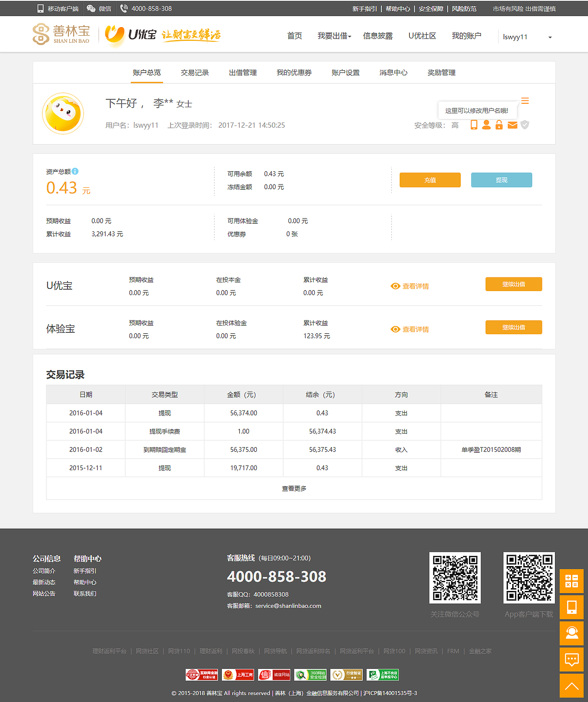Click the mobile app download sidebar icon
The width and height of the screenshot is (588, 702).
[571, 607]
